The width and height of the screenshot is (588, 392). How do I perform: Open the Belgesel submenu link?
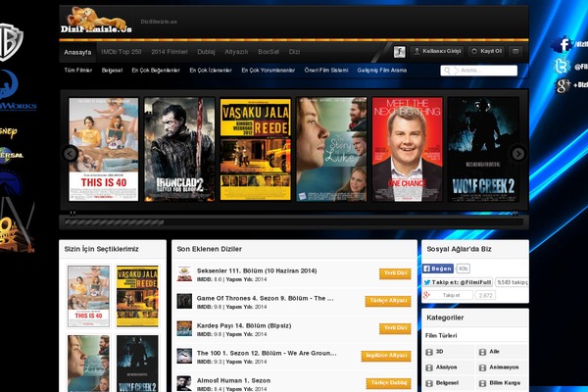pos(112,71)
